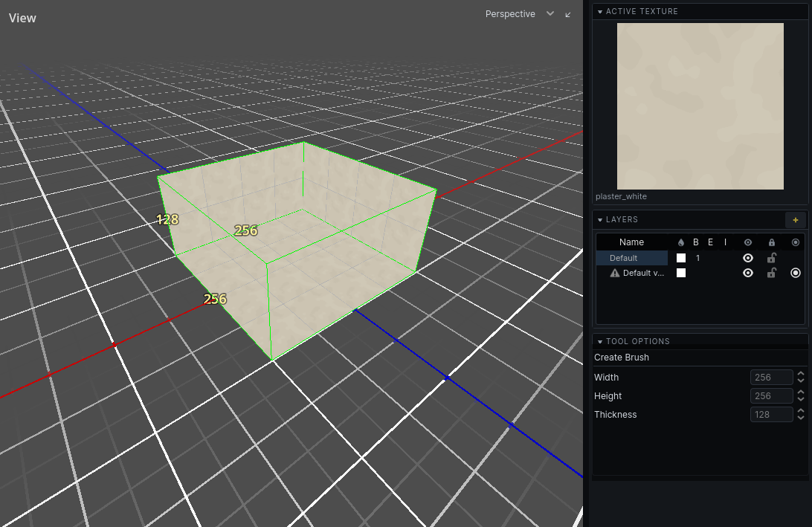The height and width of the screenshot is (527, 812).
Task: Decrease Thickness with the down arrow
Action: [801, 418]
